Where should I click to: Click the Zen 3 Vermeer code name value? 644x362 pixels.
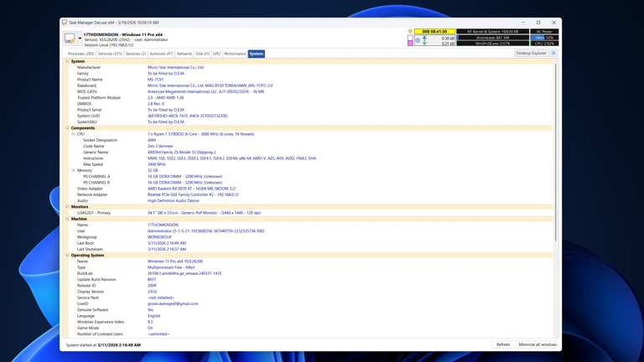tap(160, 146)
